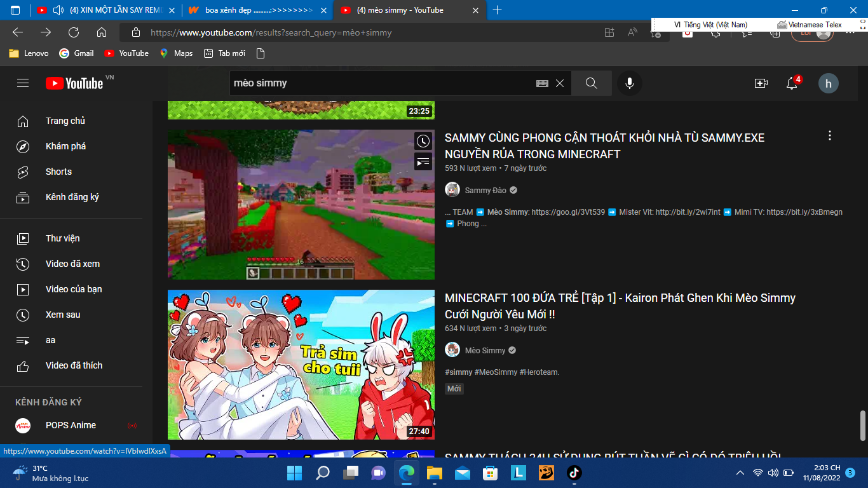This screenshot has width=868, height=488.
Task: Open 'MINECRAFT 100 ĐỨA TRẺ' video title
Action: pyautogui.click(x=620, y=306)
